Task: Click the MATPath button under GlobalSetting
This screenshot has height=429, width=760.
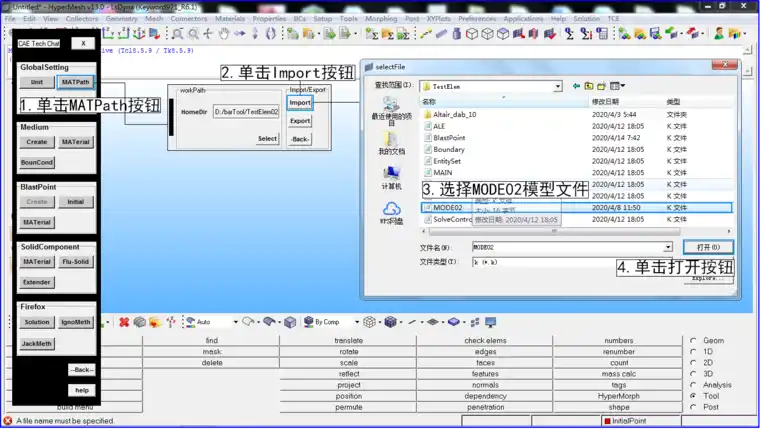Action: [75, 82]
